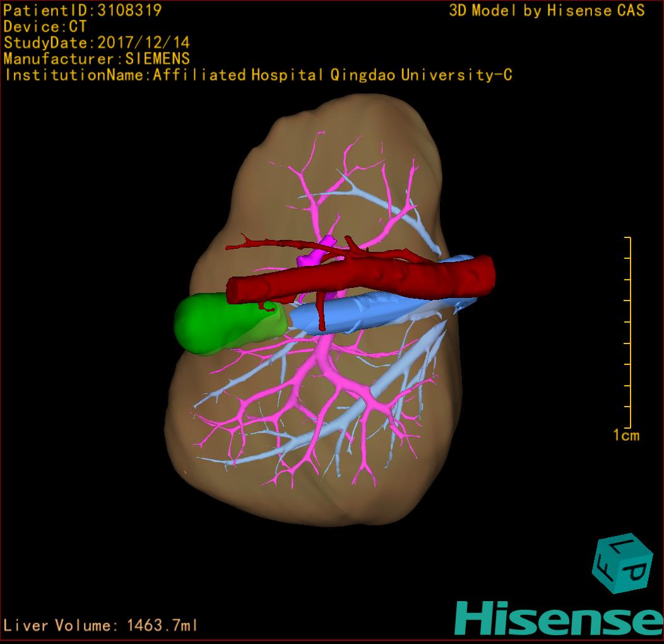This screenshot has width=664, height=644.
Task: Click the Liver Volume: 1463.7ml readout
Action: pyautogui.click(x=101, y=626)
